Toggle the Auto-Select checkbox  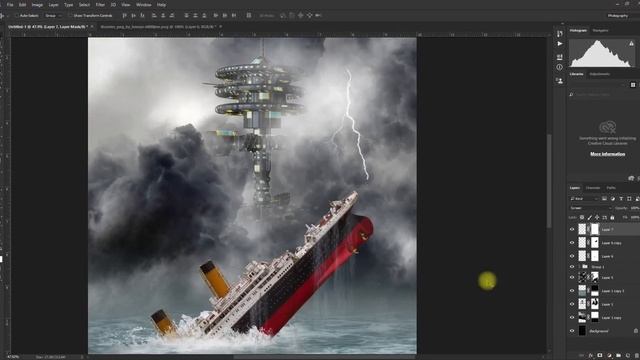(17, 16)
